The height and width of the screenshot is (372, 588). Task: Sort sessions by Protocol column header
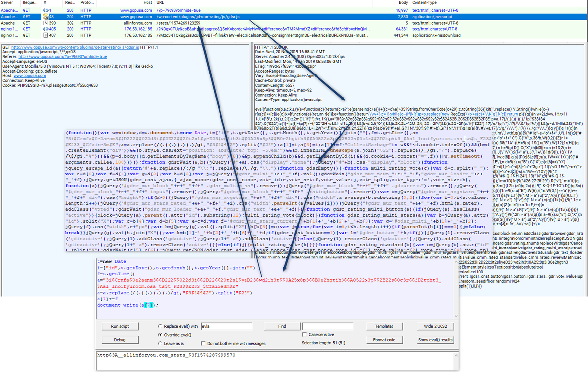pos(87,2)
